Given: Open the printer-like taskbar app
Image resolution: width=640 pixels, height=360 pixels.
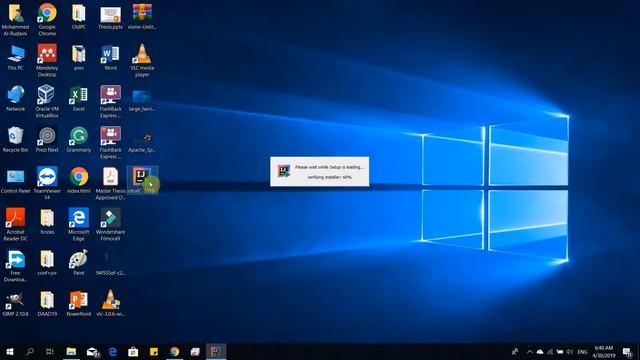Looking at the screenshot, I should click(195, 351).
